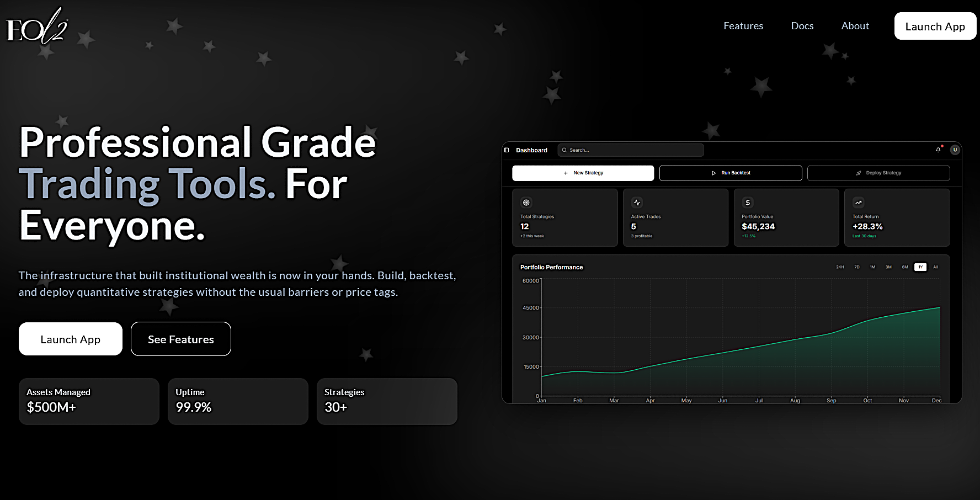980x500 pixels.
Task: Toggle the dashboard sidebar panel icon
Action: (507, 150)
